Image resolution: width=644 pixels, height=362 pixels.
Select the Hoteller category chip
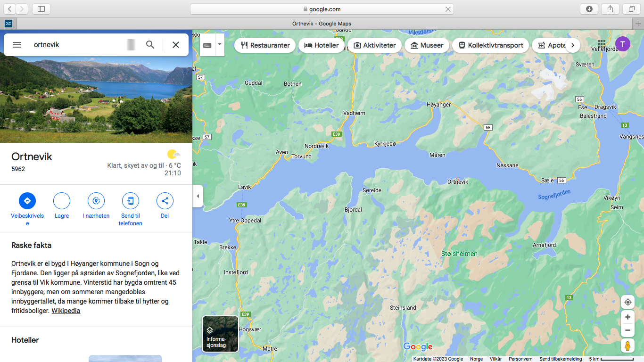tap(322, 45)
